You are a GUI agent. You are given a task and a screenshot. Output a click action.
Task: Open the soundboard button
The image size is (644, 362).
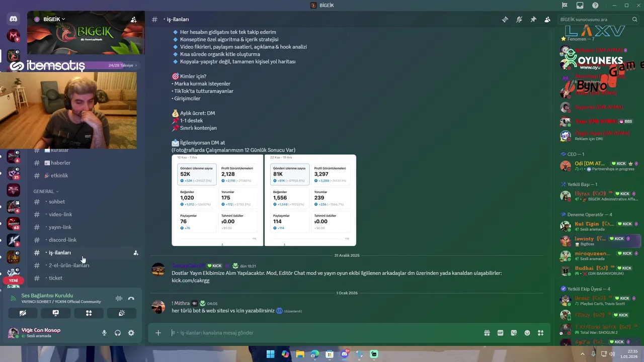pos(121,313)
